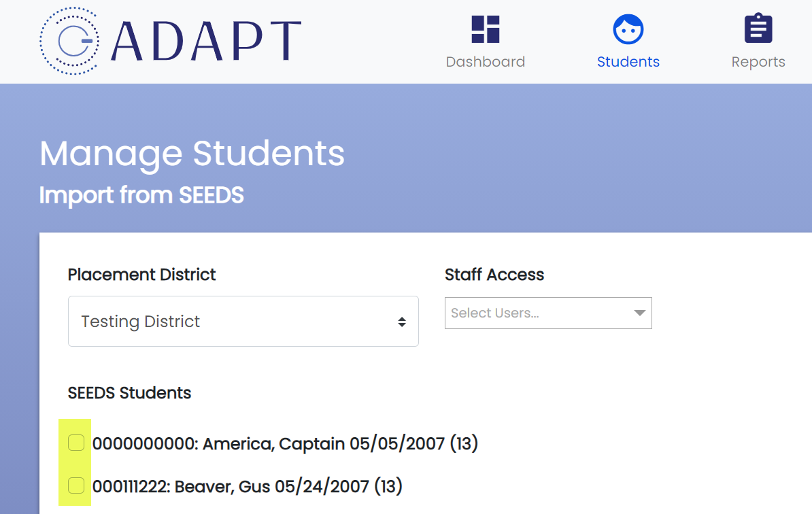Switch to the Students navigation label

coord(628,62)
